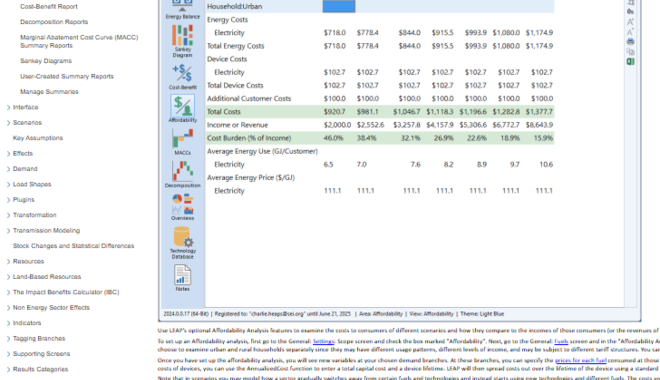Open the Decomposition view
Screen dimensions: 660x380
pos(182,174)
